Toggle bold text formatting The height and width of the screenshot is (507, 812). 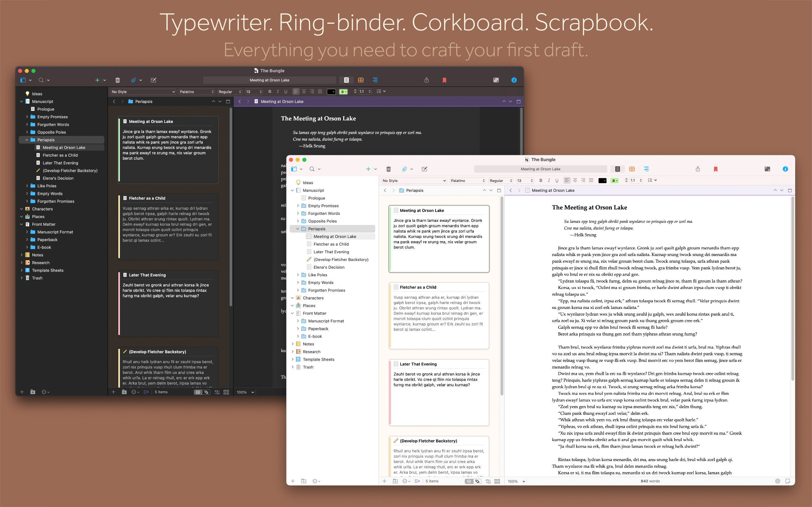pyautogui.click(x=540, y=180)
